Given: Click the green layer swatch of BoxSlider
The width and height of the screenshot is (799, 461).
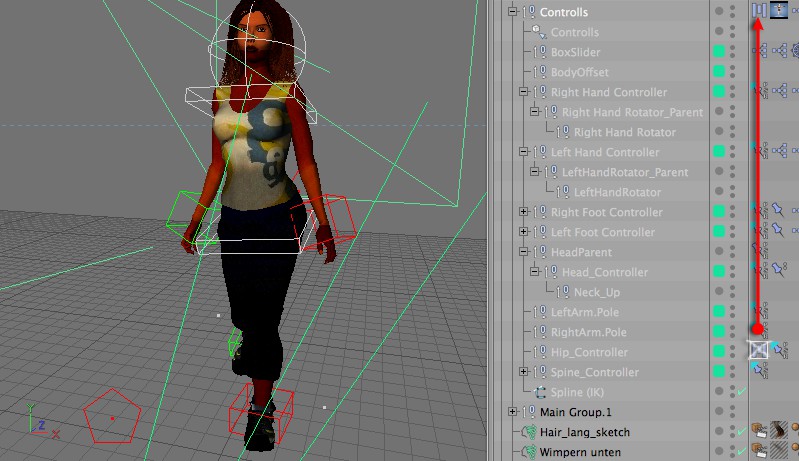Looking at the screenshot, I should [719, 51].
